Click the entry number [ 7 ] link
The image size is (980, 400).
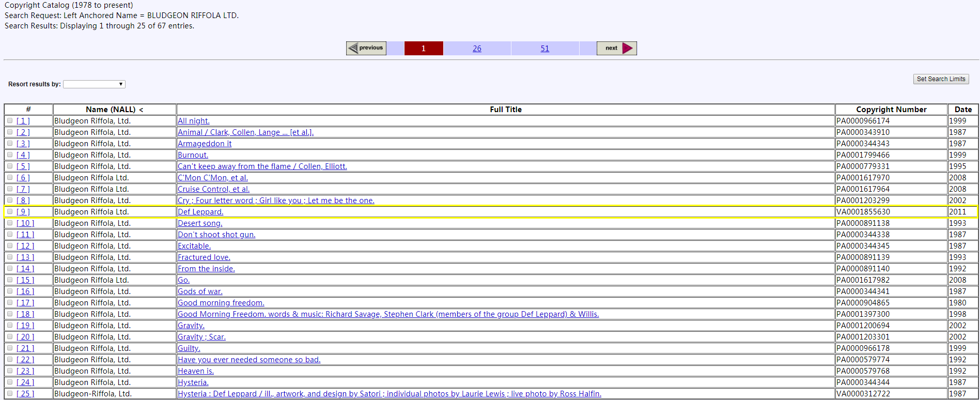[x=23, y=189]
